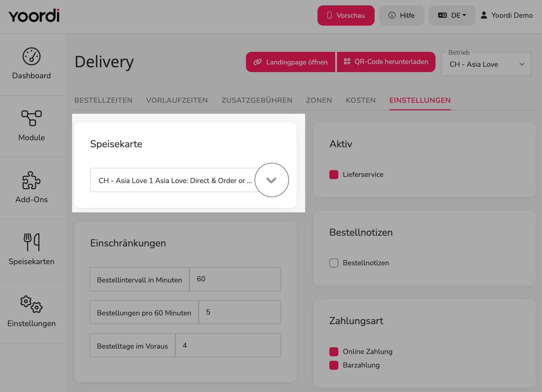Toggle the Online Zahlung checkbox
Screen dimensions: 542x392
334,351
